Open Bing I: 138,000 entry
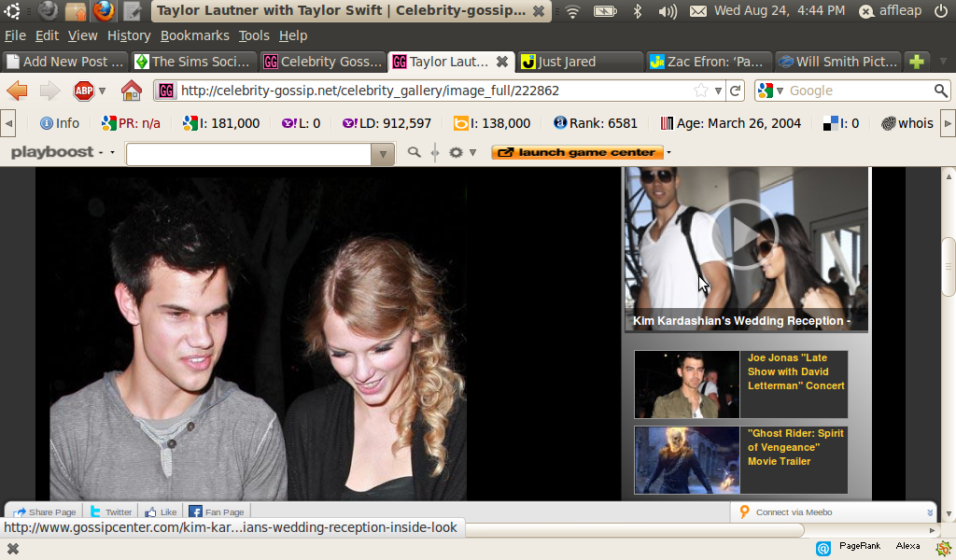956x560 pixels. pos(492,123)
